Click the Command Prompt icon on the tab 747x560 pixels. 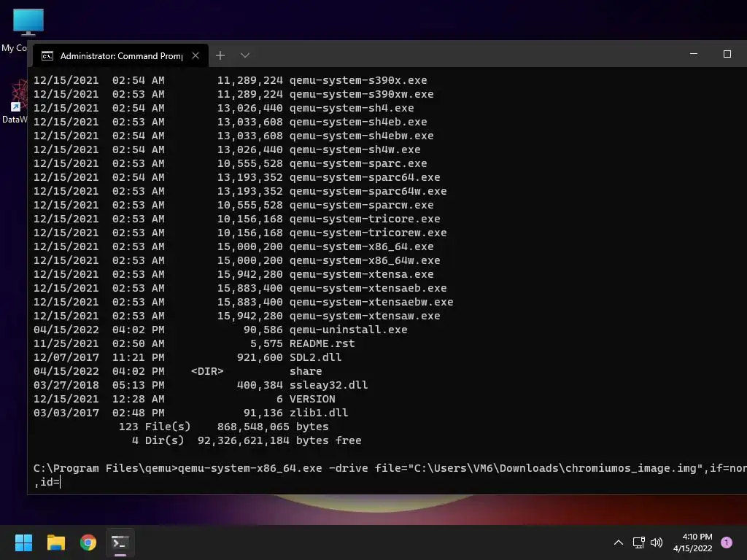click(47, 55)
